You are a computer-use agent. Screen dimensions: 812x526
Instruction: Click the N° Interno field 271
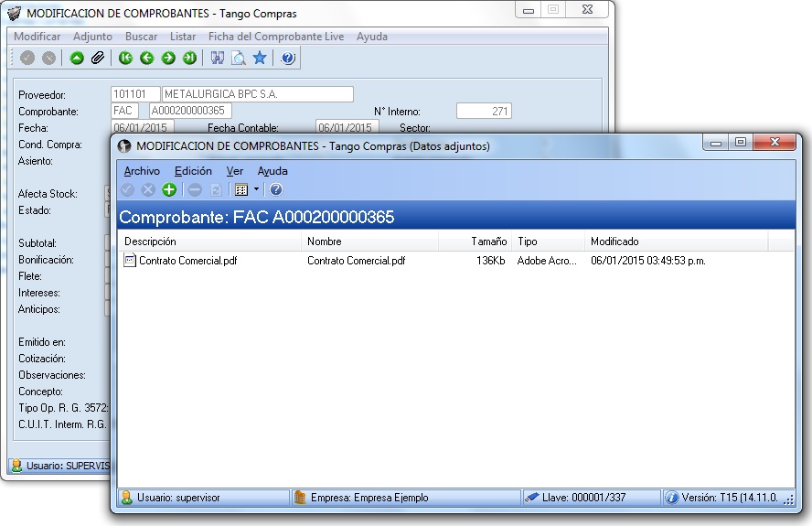(484, 111)
